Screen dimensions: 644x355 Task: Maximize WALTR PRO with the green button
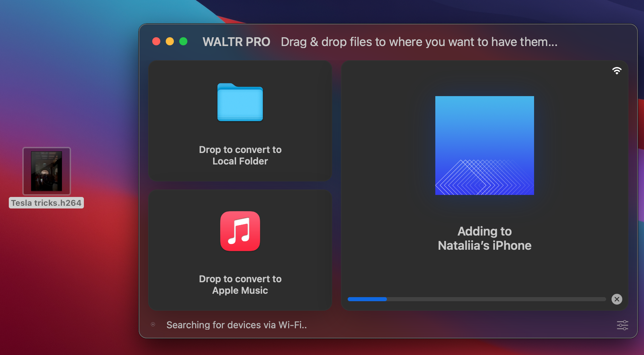183,41
